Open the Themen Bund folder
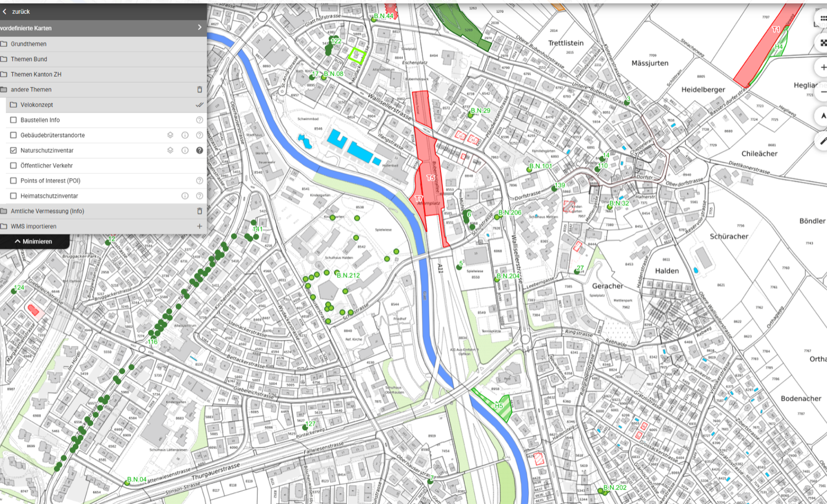The width and height of the screenshot is (827, 504). [29, 59]
